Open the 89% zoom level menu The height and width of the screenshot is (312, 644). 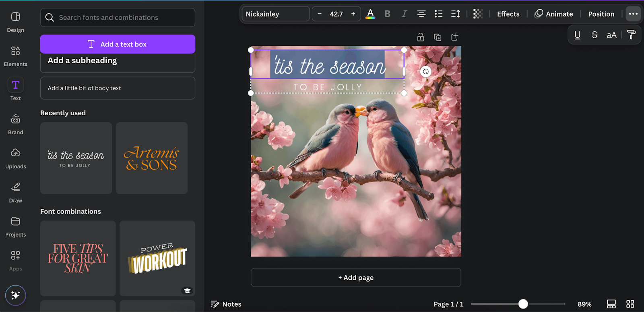point(584,304)
